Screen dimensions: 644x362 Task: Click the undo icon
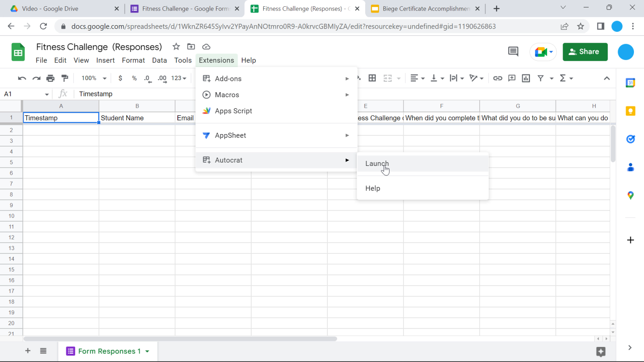click(x=22, y=78)
